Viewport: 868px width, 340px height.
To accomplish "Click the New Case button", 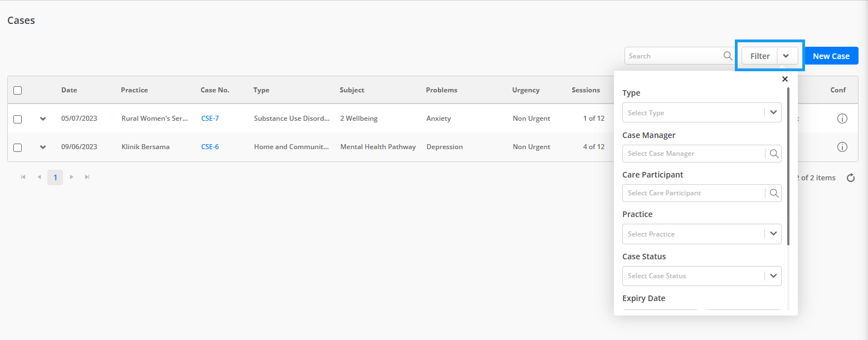I will point(831,56).
